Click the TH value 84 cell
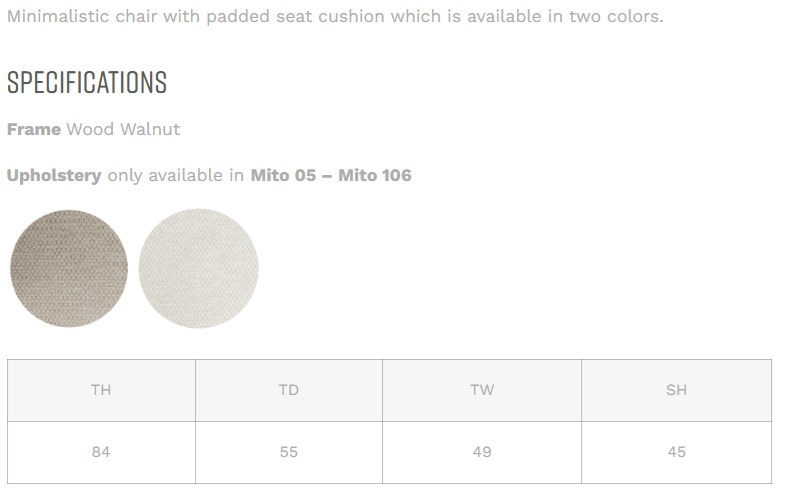Viewport: 789px width, 498px height. (101, 452)
